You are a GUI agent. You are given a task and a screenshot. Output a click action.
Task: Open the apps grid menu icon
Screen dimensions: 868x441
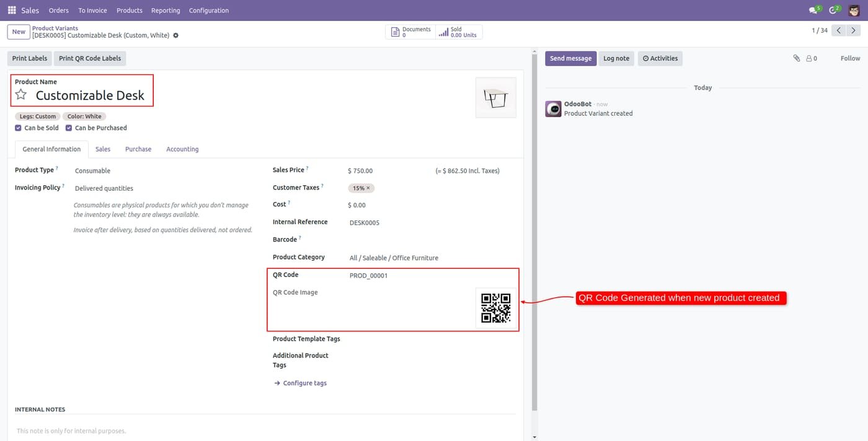12,11
